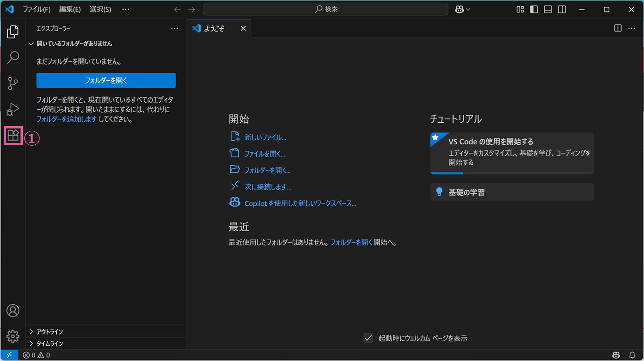Click the エクスプローラー panel title

click(x=53, y=29)
